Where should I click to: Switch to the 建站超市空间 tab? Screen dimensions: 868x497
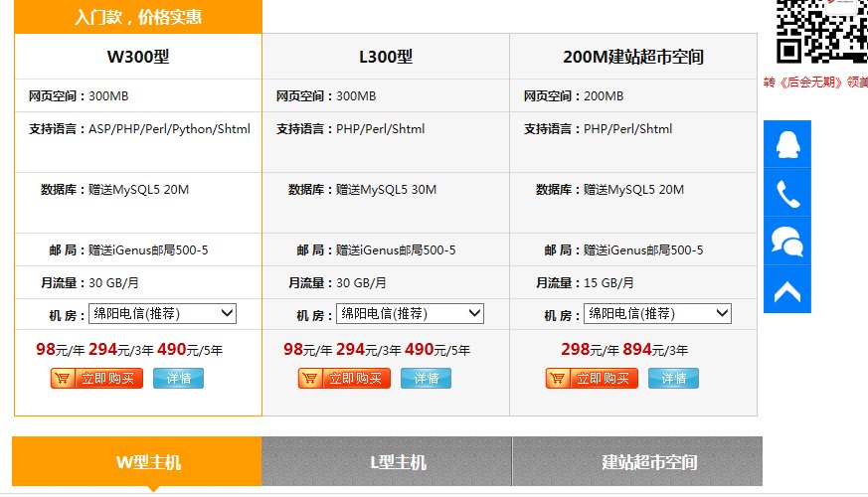point(637,461)
